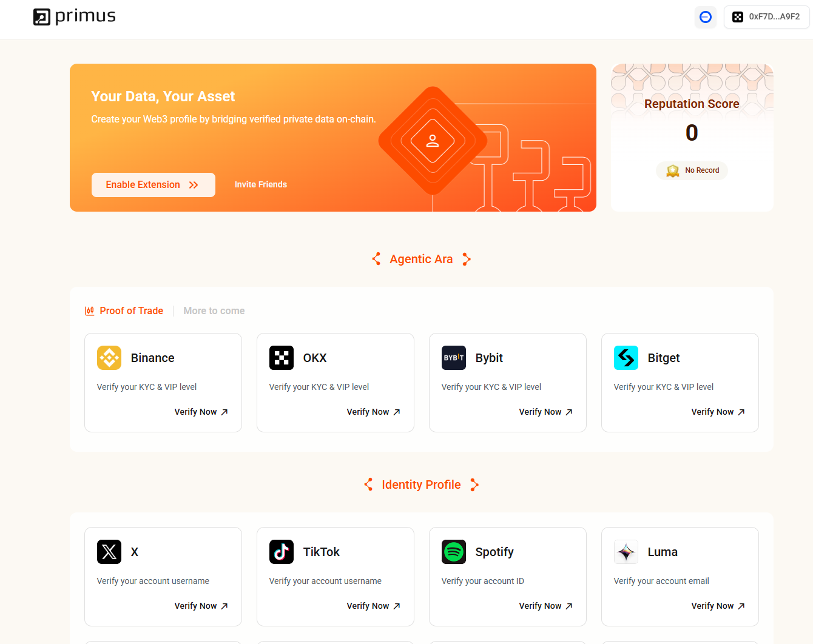The image size is (813, 644).
Task: Click the Binance logo icon
Action: click(x=109, y=358)
